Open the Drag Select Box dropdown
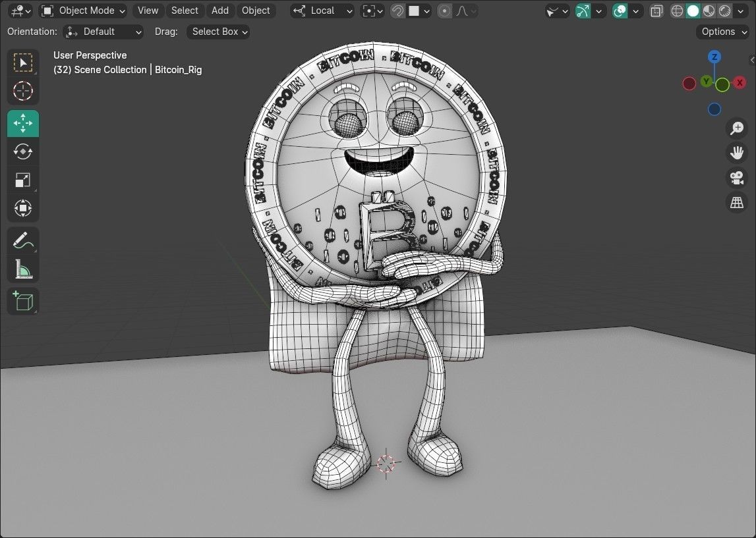Viewport: 756px width, 538px height. pos(218,32)
